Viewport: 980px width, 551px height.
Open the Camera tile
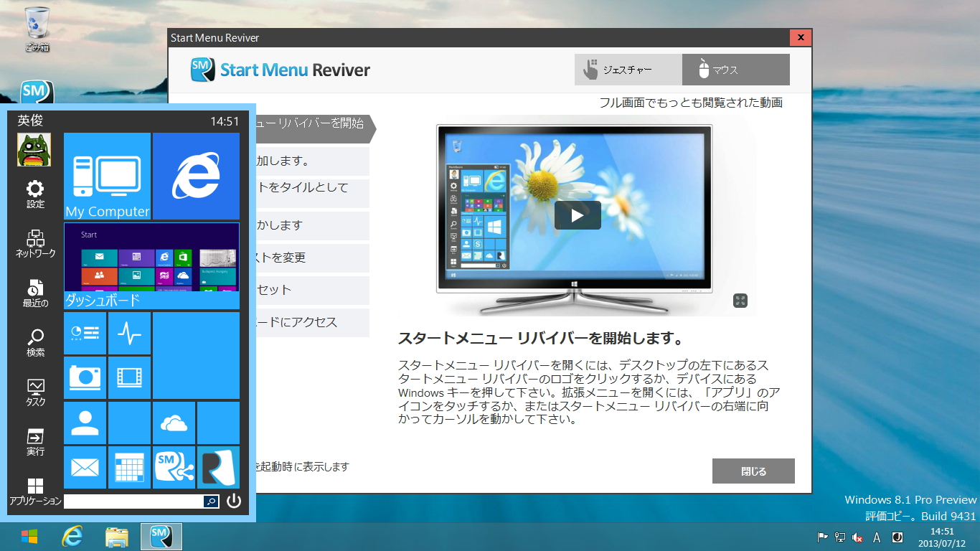coord(85,377)
